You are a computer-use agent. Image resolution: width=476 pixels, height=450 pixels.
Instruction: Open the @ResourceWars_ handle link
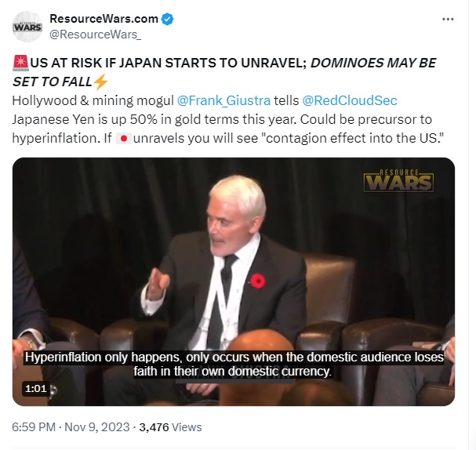[x=96, y=34]
